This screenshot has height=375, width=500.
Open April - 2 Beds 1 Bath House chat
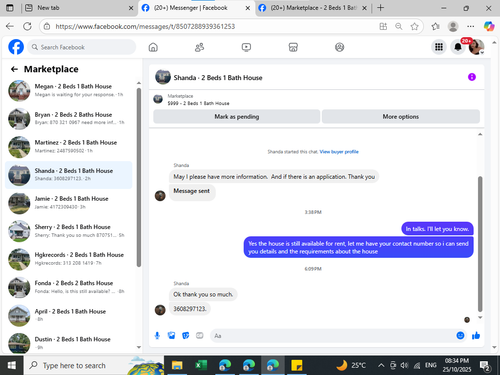click(69, 315)
